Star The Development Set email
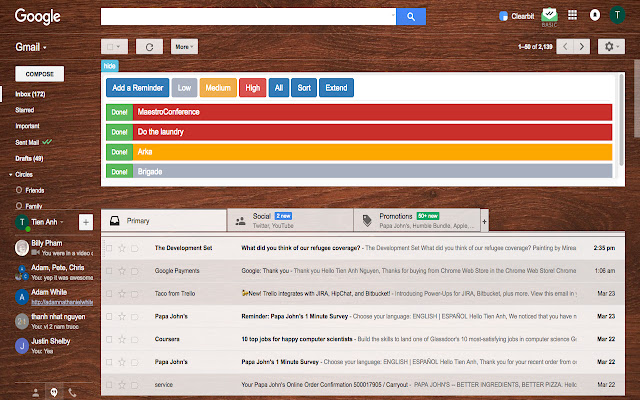 click(x=122, y=248)
